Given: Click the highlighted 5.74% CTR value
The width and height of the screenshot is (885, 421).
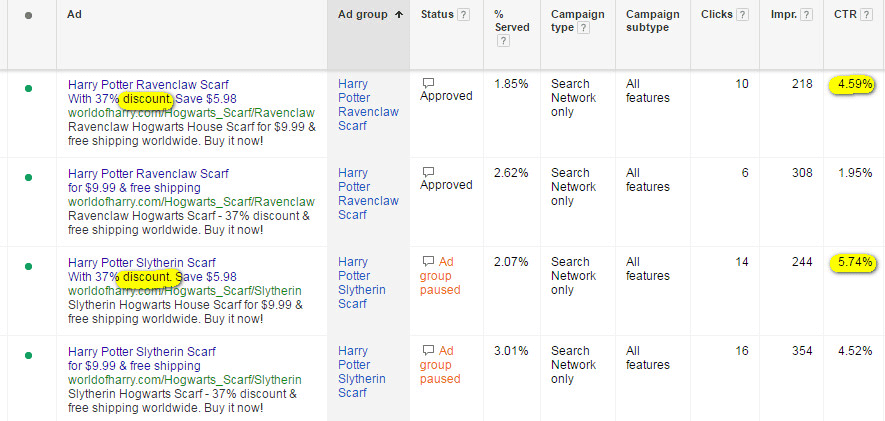Looking at the screenshot, I should click(x=853, y=262).
